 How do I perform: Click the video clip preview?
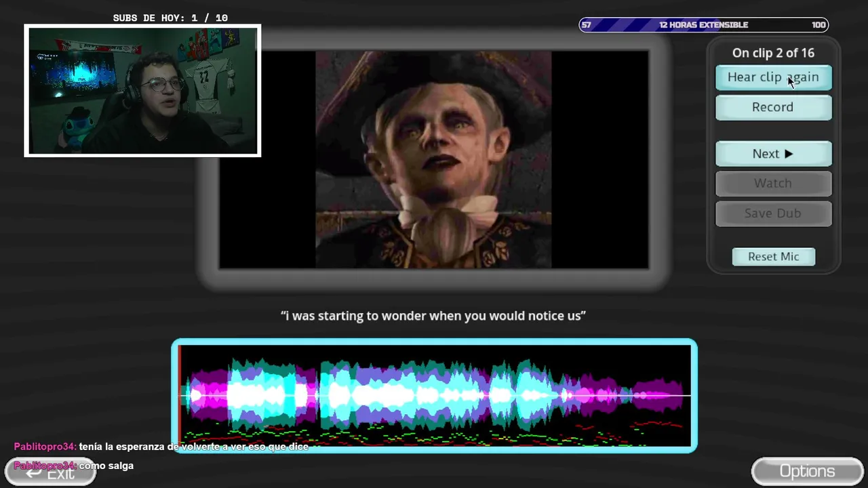(434, 160)
